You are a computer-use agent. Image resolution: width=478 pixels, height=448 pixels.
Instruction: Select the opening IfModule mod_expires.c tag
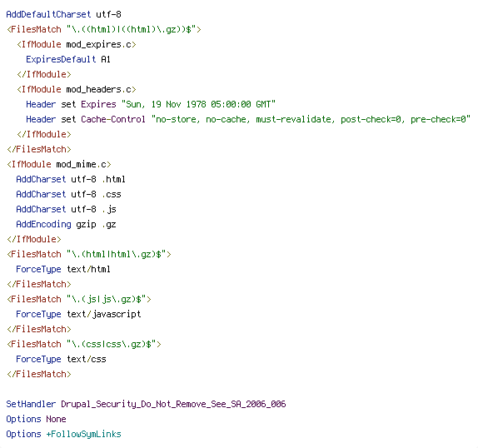click(x=77, y=44)
